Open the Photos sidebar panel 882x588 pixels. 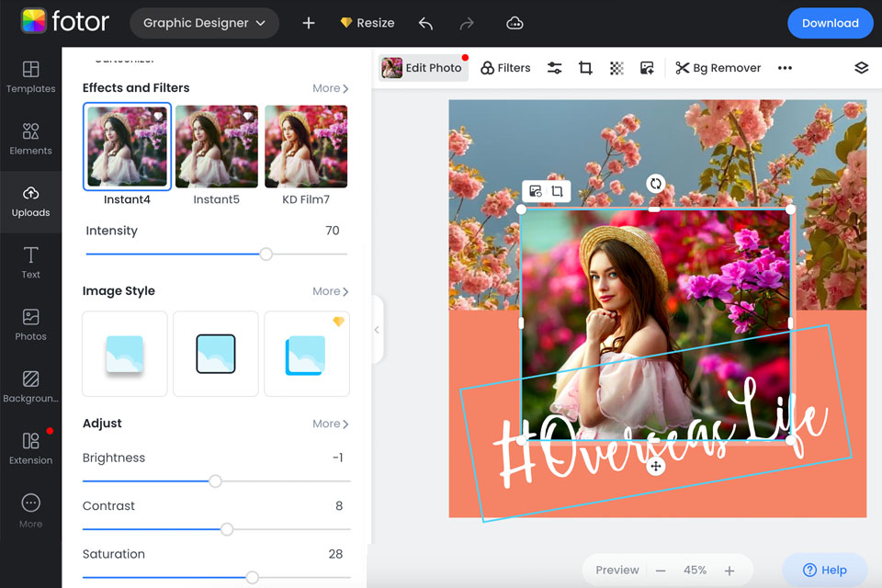pos(30,324)
